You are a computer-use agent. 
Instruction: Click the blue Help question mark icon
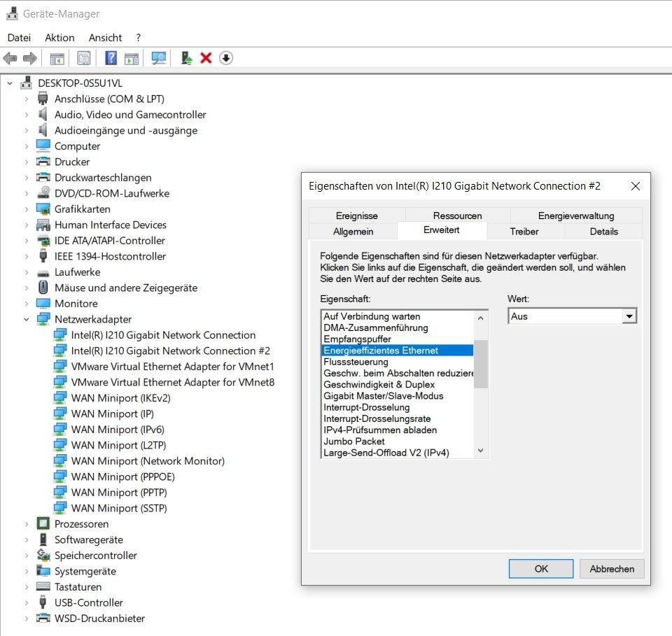111,58
